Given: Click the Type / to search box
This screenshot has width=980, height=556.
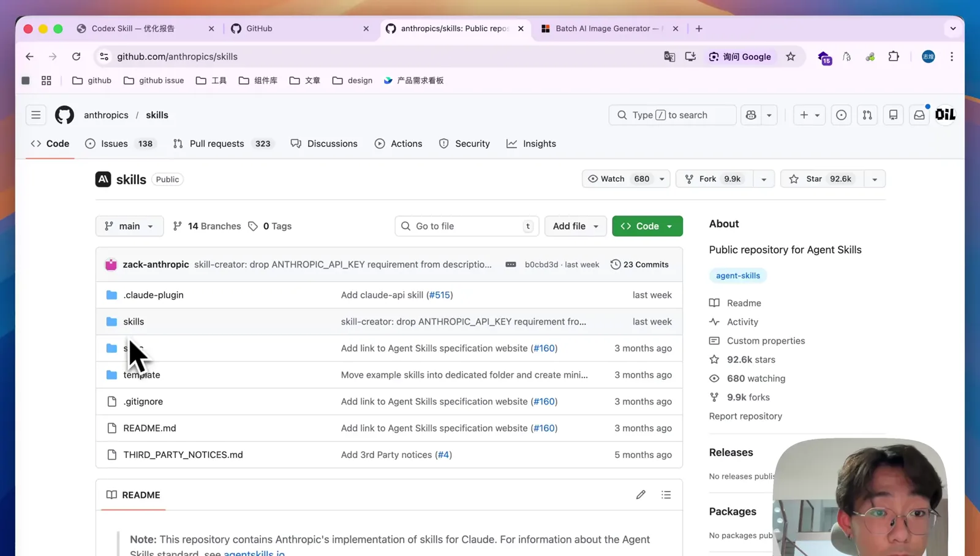Looking at the screenshot, I should point(672,115).
